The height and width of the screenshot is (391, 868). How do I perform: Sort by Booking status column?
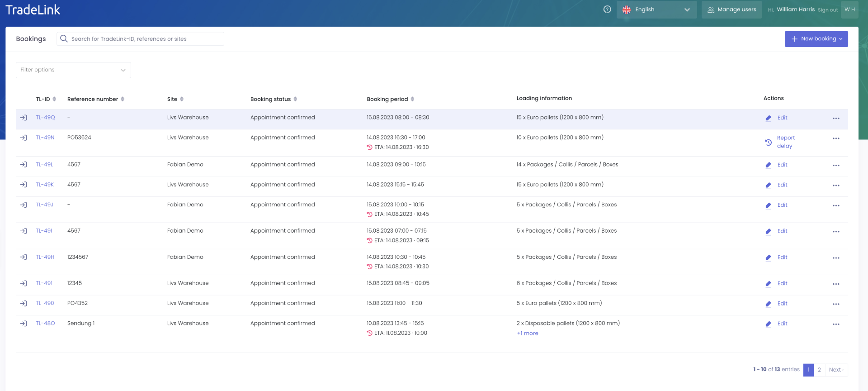pyautogui.click(x=274, y=99)
